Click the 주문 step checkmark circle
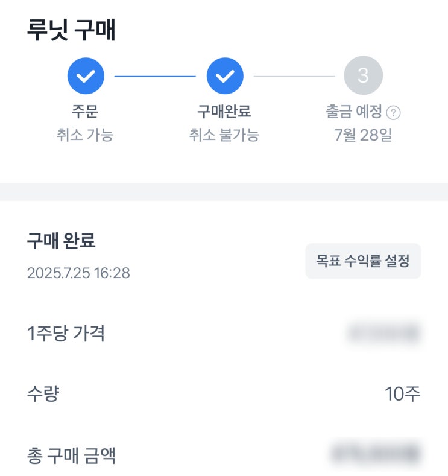Image resolution: width=448 pixels, height=476 pixels. coord(86,76)
